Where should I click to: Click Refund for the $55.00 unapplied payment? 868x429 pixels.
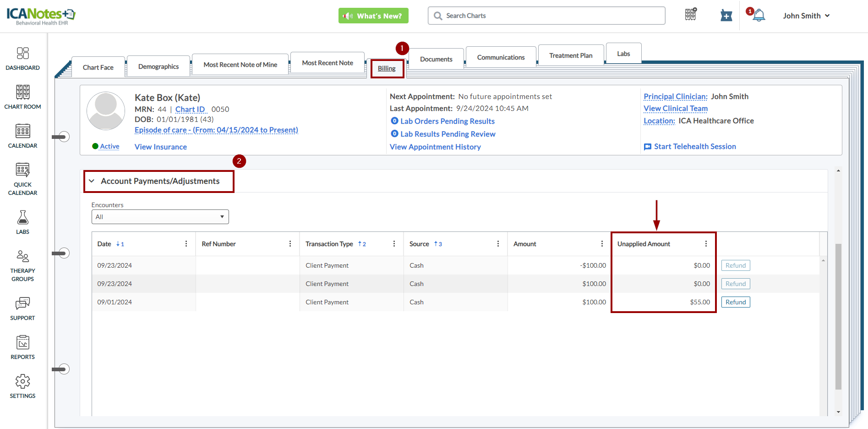pyautogui.click(x=735, y=302)
